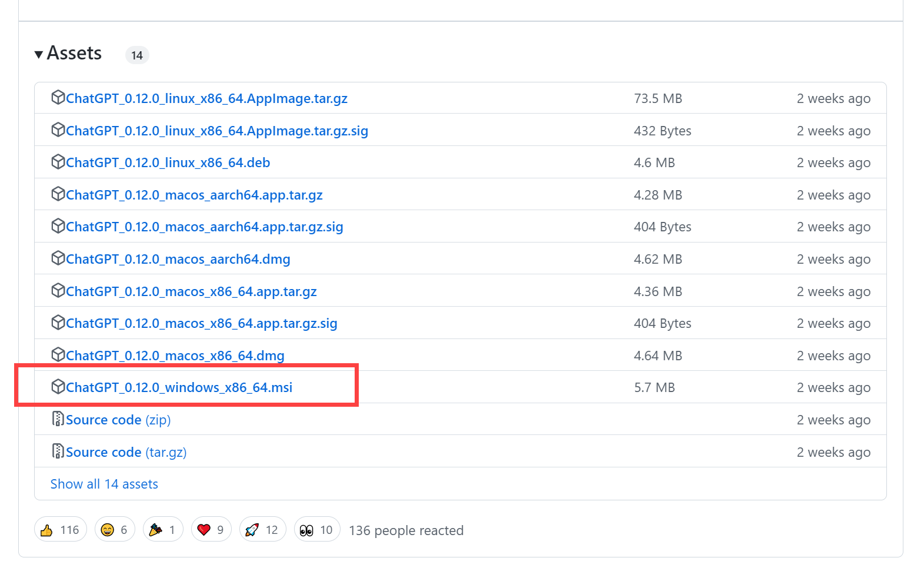
Task: Click the 5.7 MB file size
Action: point(655,387)
